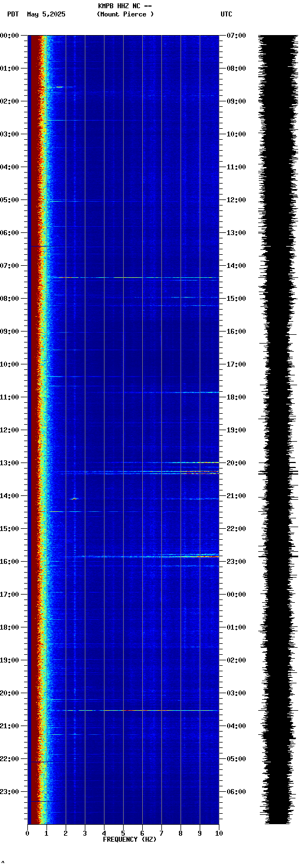The height and width of the screenshot is (868, 302).
Task: Click the 09:00 PDT time label on the left axis
Action: point(9,332)
